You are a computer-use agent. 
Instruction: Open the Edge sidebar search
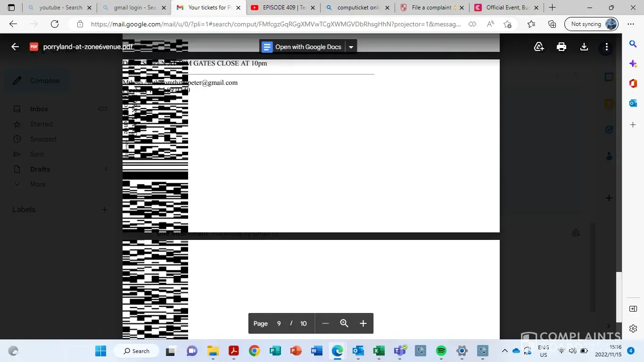point(633,44)
